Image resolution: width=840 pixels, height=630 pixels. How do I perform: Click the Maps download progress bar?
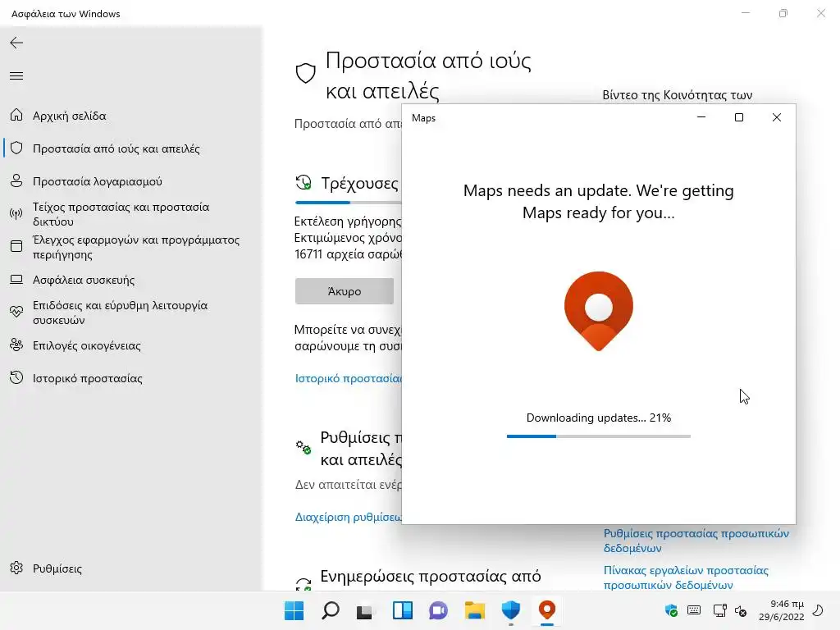coord(598,436)
